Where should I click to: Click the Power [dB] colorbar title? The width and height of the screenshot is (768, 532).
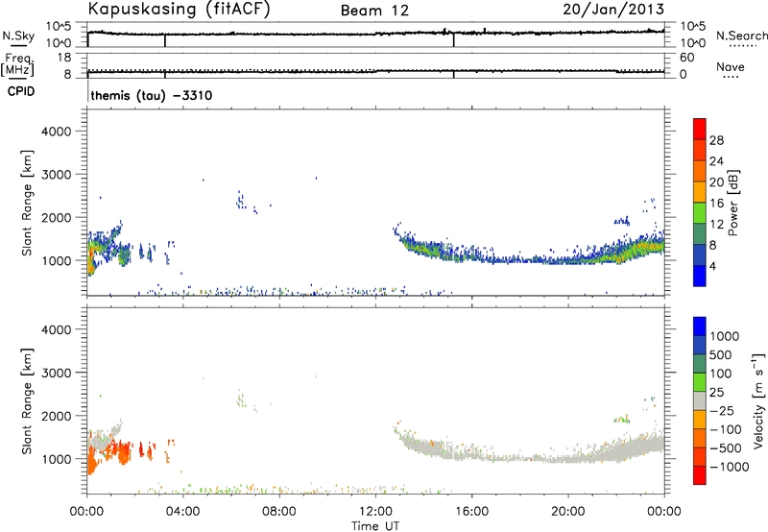pyautogui.click(x=732, y=204)
